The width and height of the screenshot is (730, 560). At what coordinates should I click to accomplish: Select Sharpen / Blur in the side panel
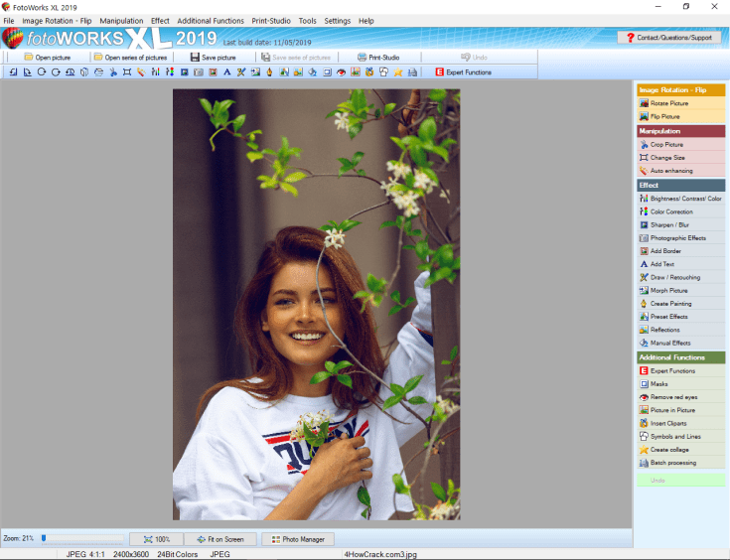coord(680,224)
